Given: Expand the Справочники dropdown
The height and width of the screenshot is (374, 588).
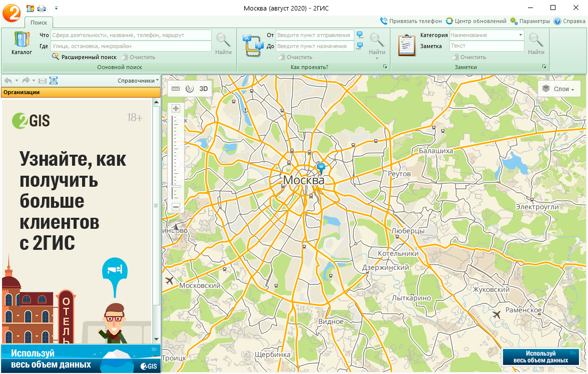Looking at the screenshot, I should (x=138, y=81).
